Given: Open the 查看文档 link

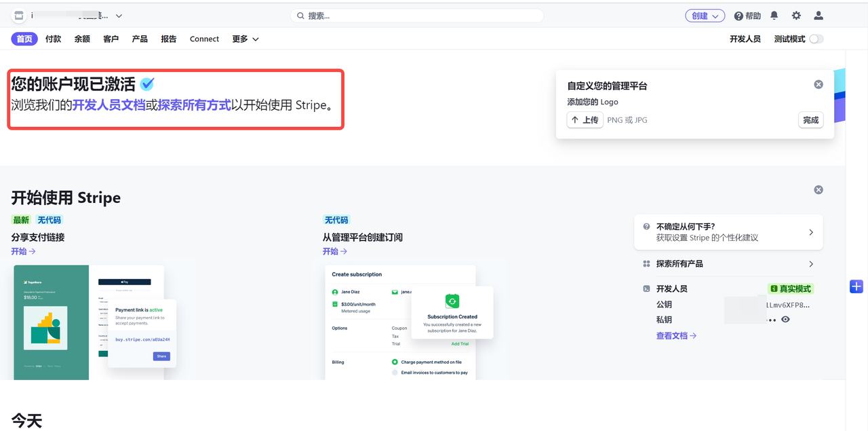Looking at the screenshot, I should [x=676, y=336].
